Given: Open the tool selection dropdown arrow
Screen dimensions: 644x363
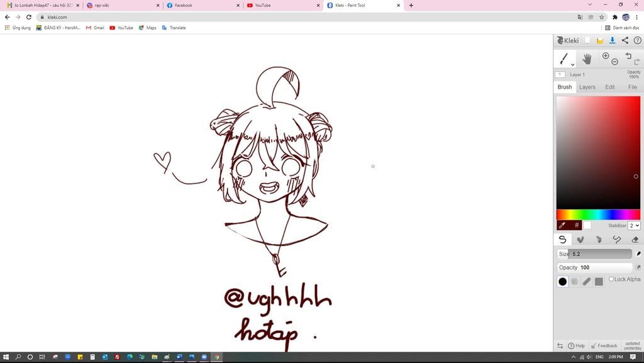Looking at the screenshot, I should click(572, 64).
